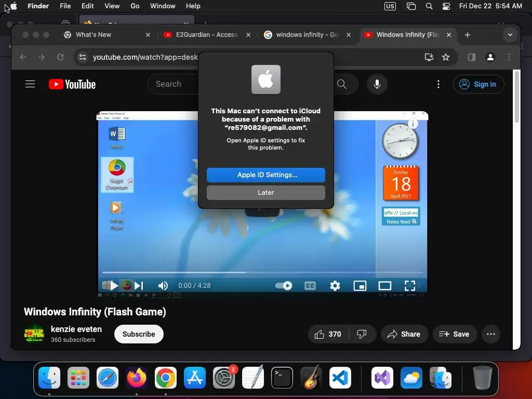Open Control Center in menu bar
This screenshot has width=532, height=399.
pos(446,6)
